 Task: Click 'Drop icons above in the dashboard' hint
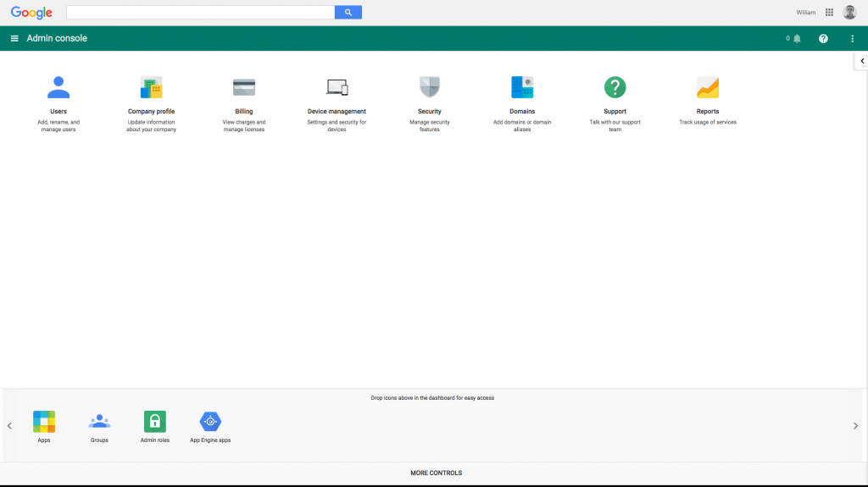click(x=432, y=398)
